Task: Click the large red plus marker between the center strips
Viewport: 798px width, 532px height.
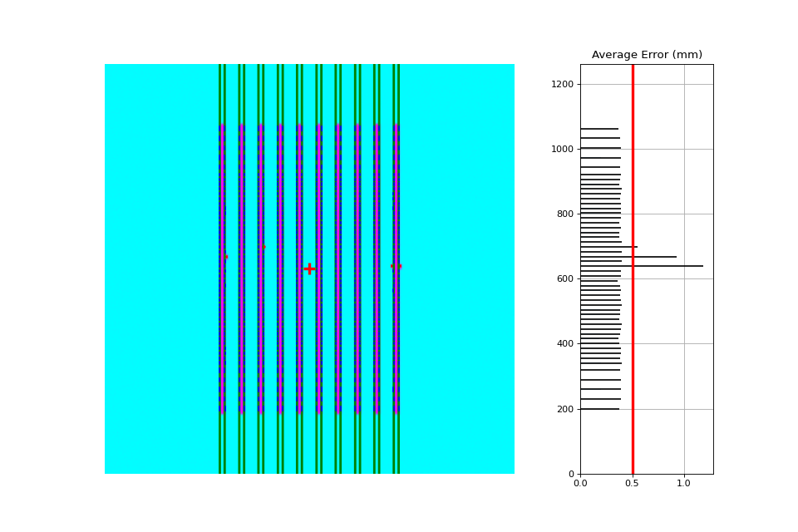Action: (x=309, y=268)
